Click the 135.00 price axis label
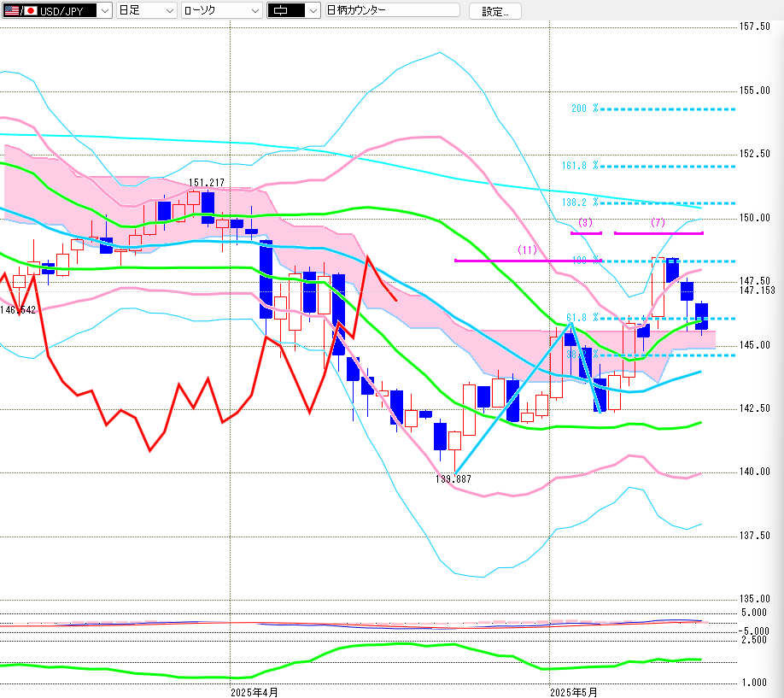 click(754, 599)
